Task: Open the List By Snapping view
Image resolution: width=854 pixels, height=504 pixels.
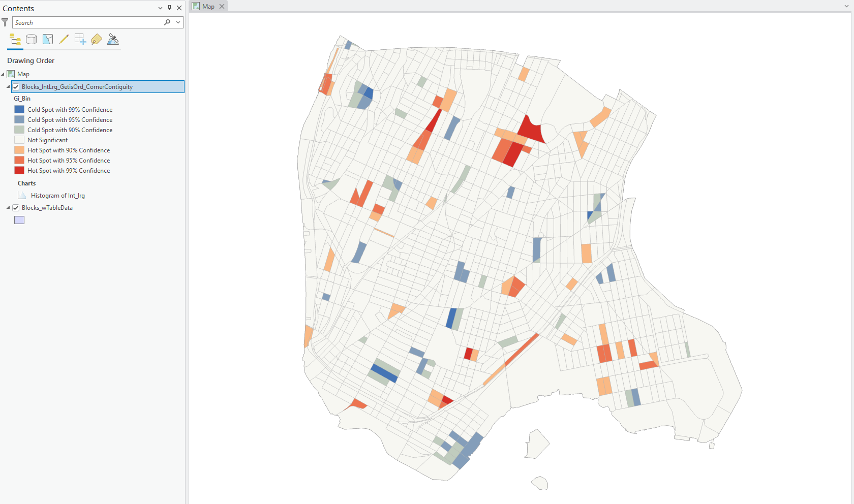Action: click(80, 39)
